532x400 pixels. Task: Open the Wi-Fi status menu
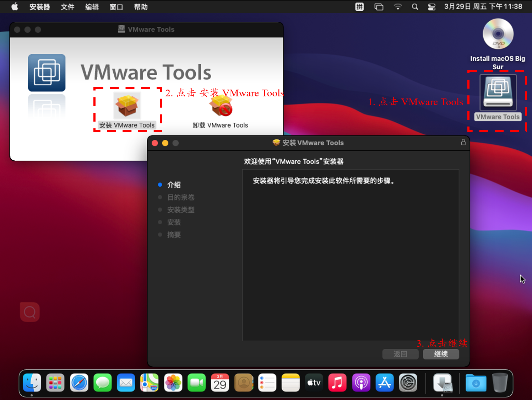(398, 7)
